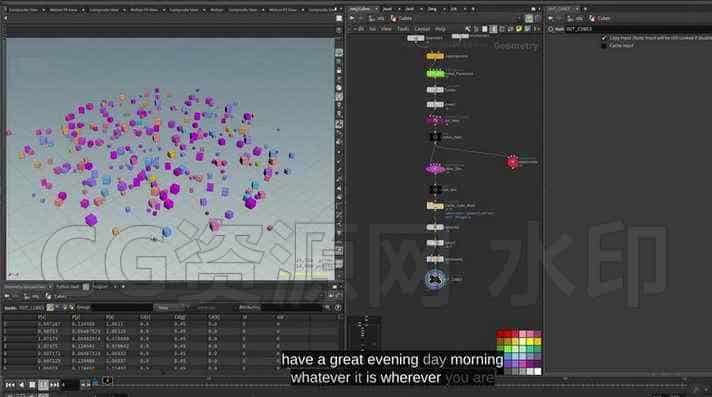Select the black node below the purple diamond node
This screenshot has width=712, height=397.
click(435, 189)
